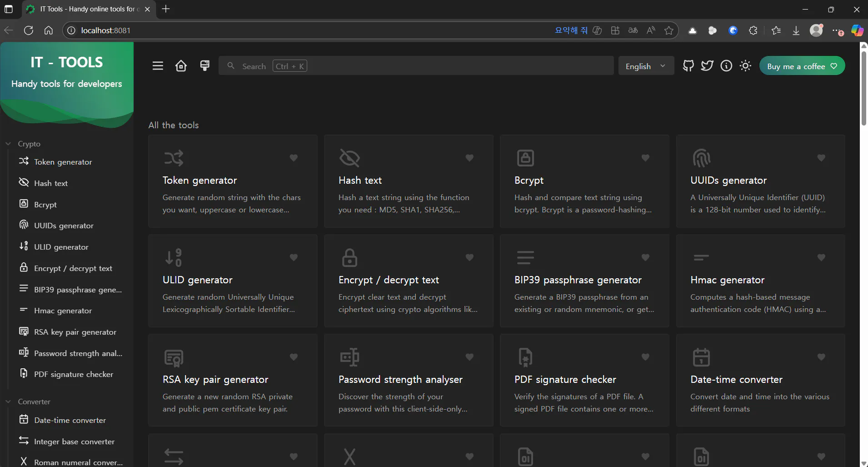Open the English language dropdown
Viewport: 868px width, 467px height.
coord(645,66)
